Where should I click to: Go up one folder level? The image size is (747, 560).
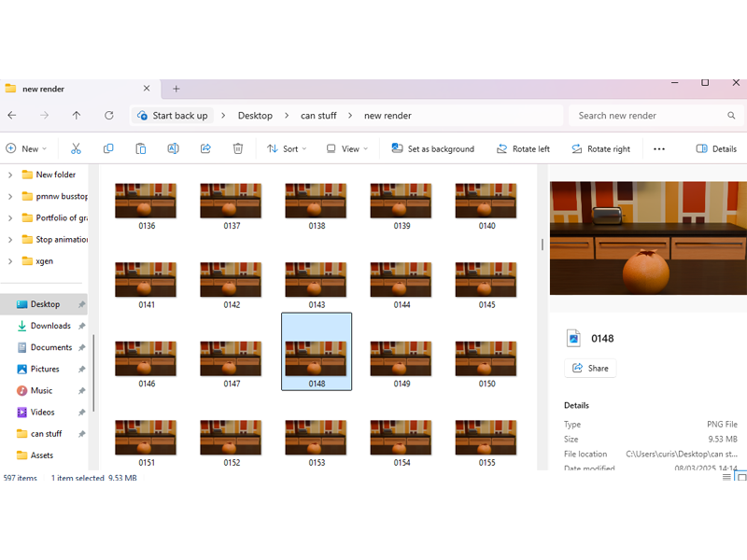pyautogui.click(x=77, y=116)
